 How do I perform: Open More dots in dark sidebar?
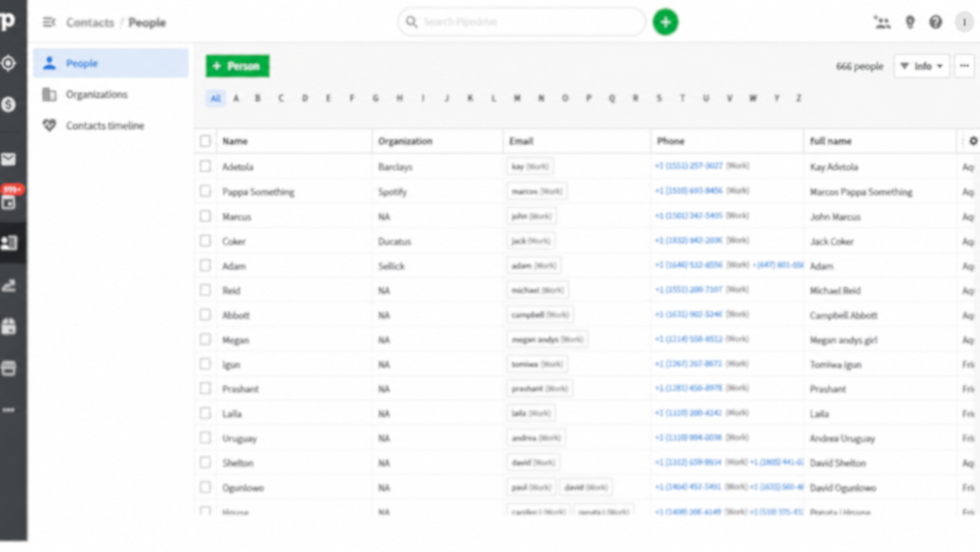point(9,410)
